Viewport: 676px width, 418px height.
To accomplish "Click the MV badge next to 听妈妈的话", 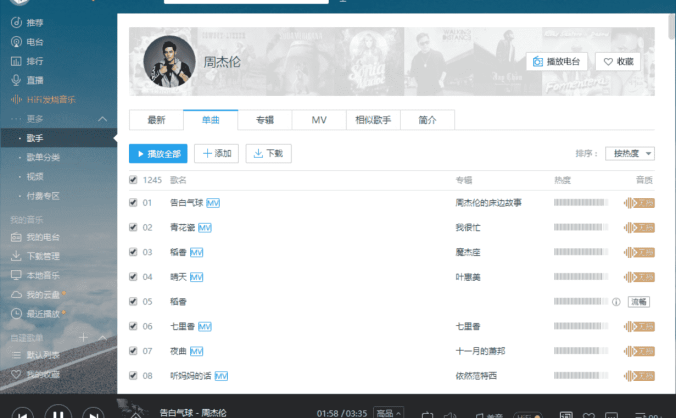I will pyautogui.click(x=221, y=376).
